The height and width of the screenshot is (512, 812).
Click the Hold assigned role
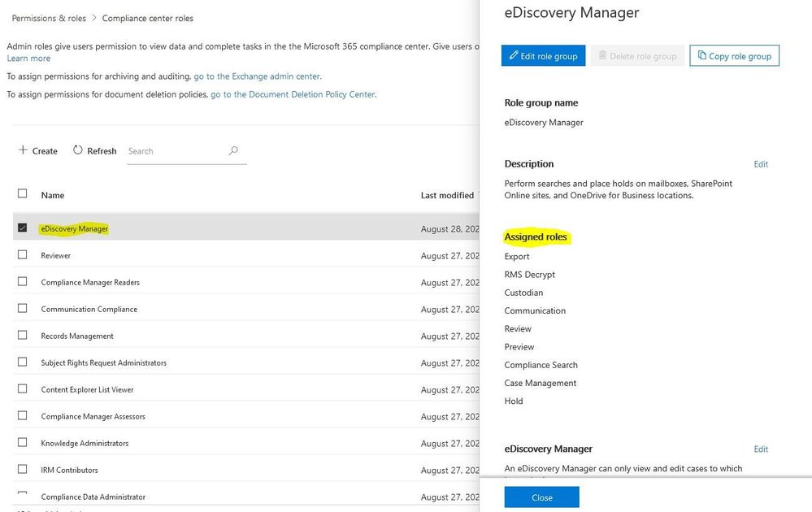pyautogui.click(x=514, y=401)
